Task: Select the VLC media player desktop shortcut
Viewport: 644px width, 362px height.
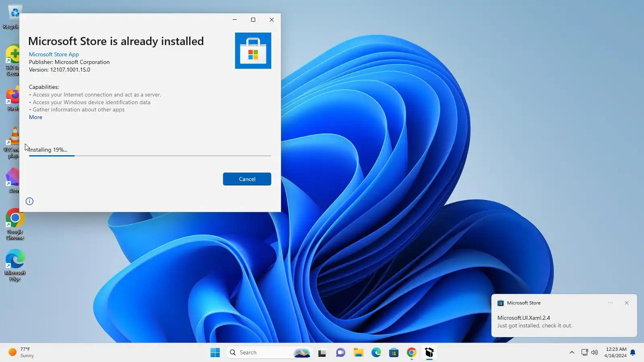Action: [x=12, y=142]
